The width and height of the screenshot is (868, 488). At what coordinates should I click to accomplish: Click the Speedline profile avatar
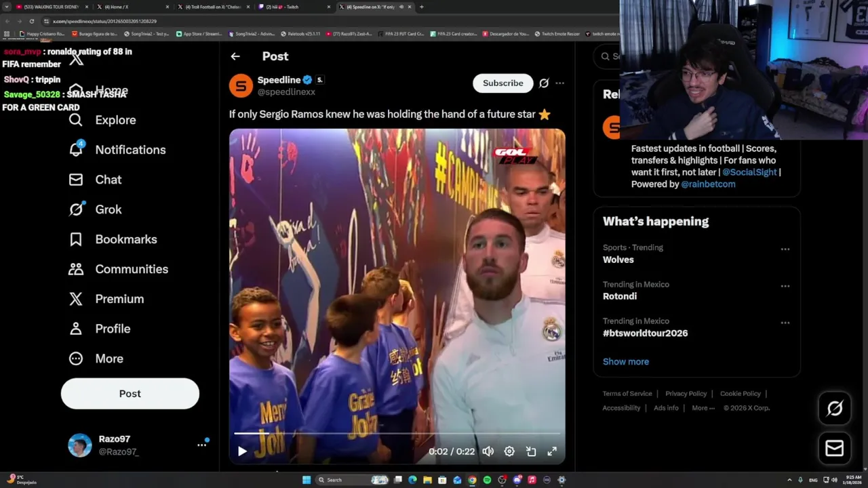(x=241, y=85)
